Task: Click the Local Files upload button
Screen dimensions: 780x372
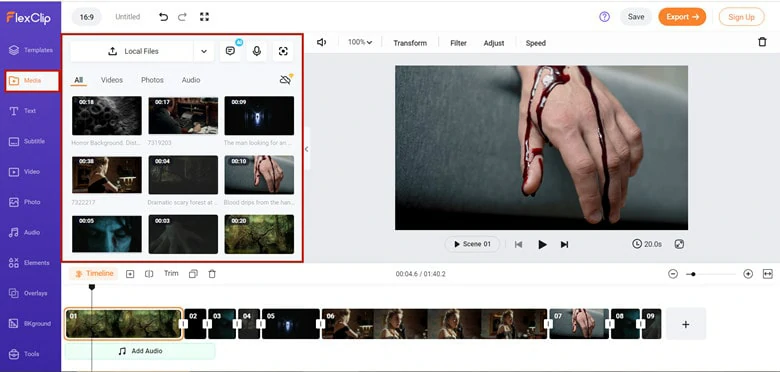Action: [x=132, y=51]
